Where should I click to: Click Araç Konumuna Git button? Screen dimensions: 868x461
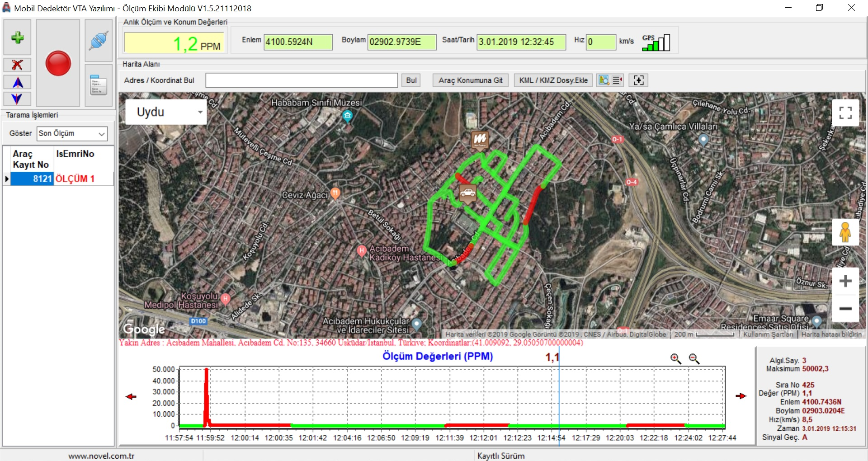tap(470, 80)
